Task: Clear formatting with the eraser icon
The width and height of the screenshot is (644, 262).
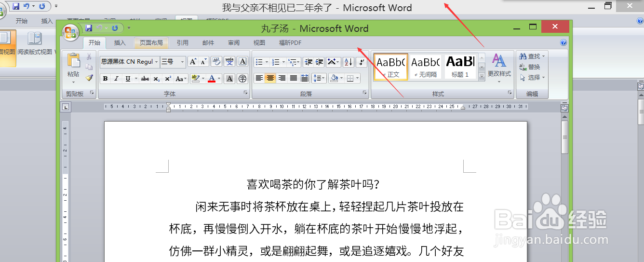Action: (216, 62)
